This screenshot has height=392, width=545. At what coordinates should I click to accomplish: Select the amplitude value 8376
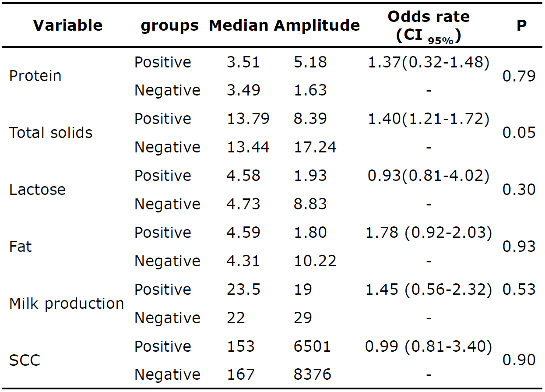click(x=312, y=374)
